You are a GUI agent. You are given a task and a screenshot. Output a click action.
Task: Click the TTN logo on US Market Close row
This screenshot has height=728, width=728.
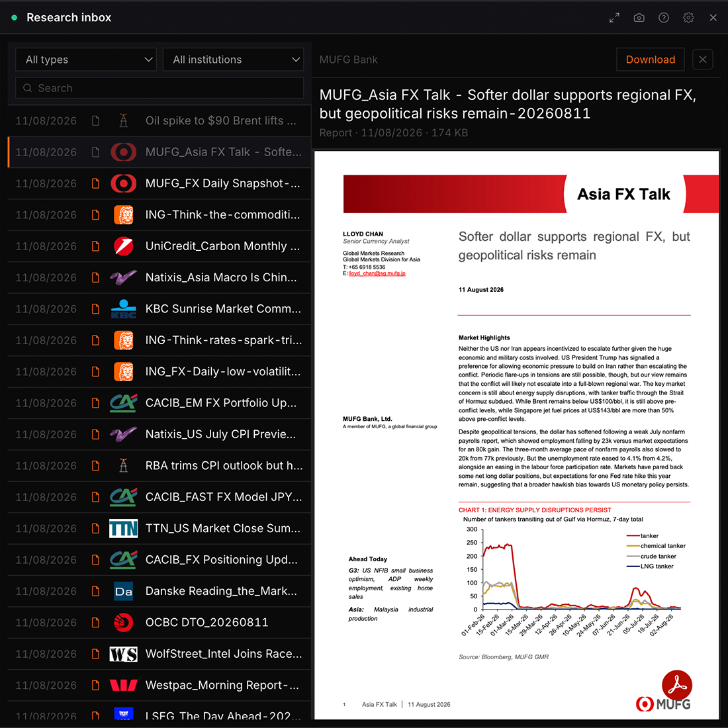[x=124, y=528]
